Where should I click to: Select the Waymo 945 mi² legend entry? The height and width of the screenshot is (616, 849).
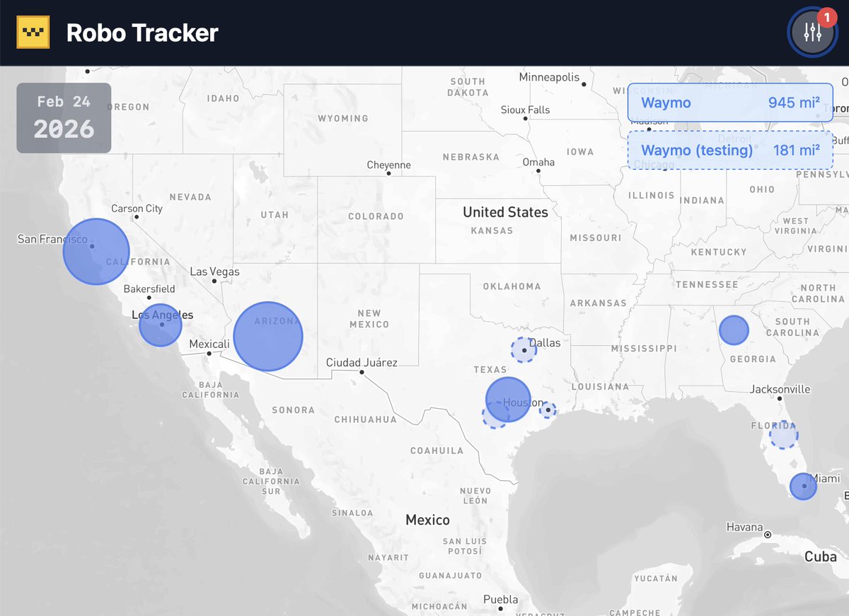point(730,103)
